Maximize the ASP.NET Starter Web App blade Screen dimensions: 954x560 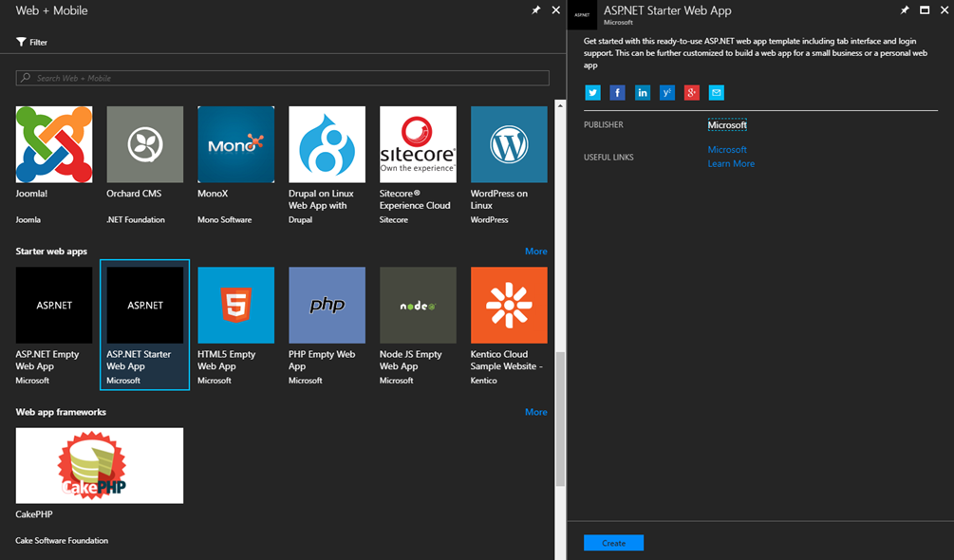(x=925, y=10)
